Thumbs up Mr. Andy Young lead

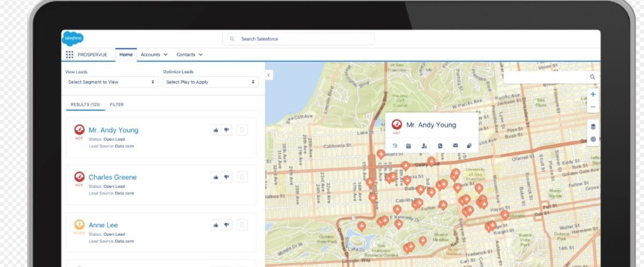point(216,130)
